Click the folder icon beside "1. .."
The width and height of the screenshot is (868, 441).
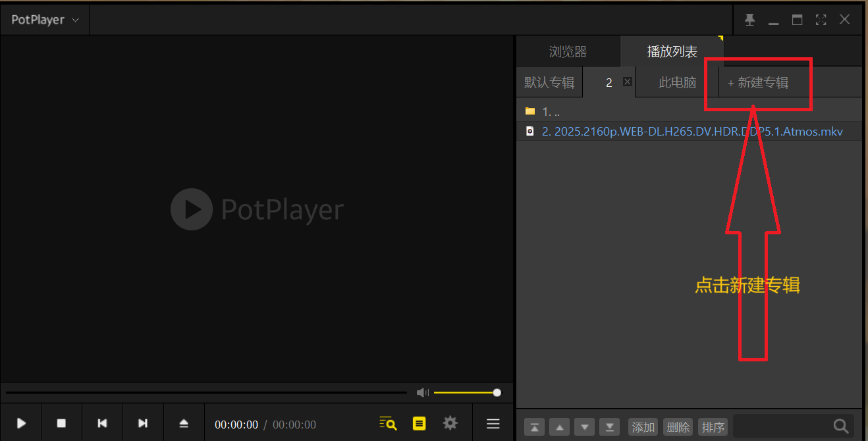click(x=530, y=111)
